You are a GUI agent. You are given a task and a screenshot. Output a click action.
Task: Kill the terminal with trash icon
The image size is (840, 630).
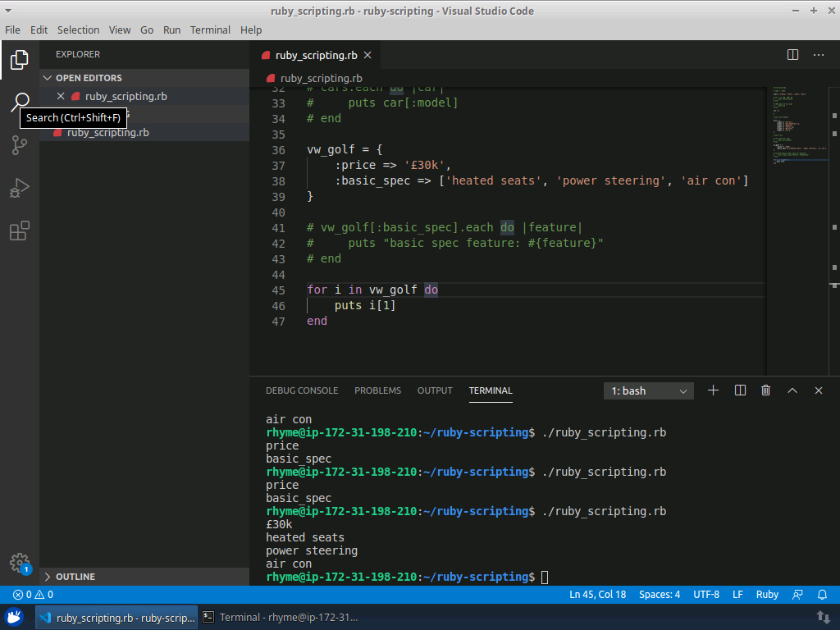pyautogui.click(x=766, y=390)
